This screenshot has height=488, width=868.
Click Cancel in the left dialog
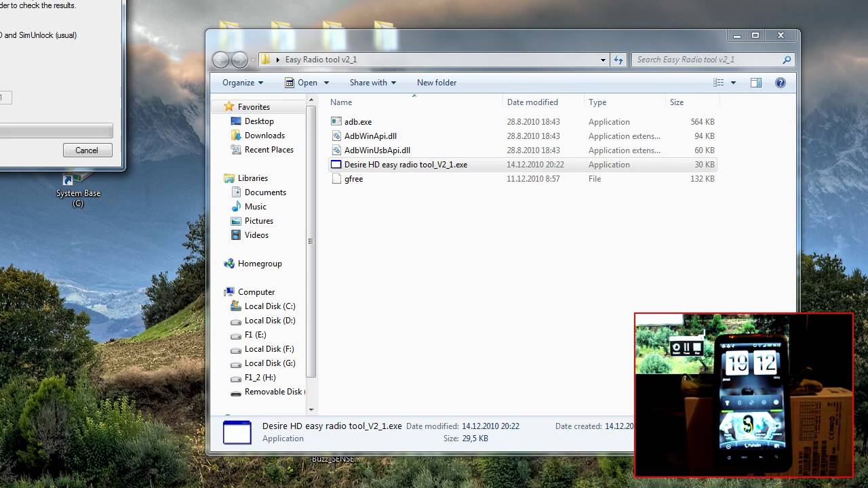(x=87, y=150)
